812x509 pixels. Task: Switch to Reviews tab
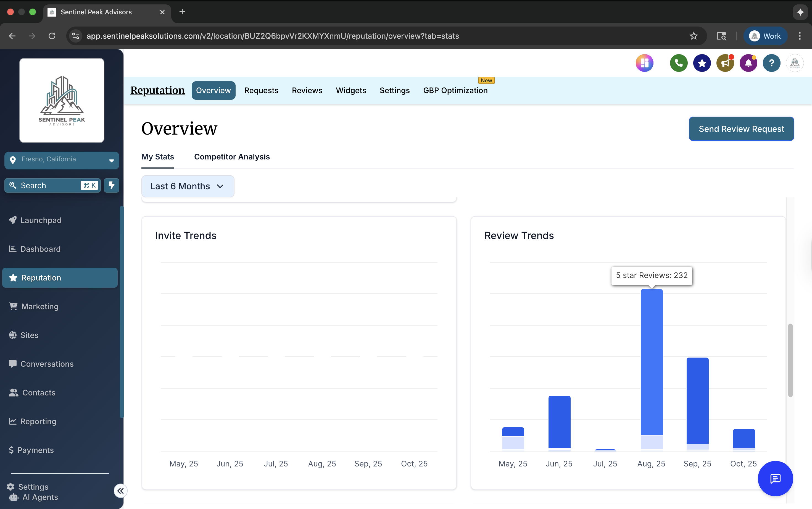click(x=307, y=90)
